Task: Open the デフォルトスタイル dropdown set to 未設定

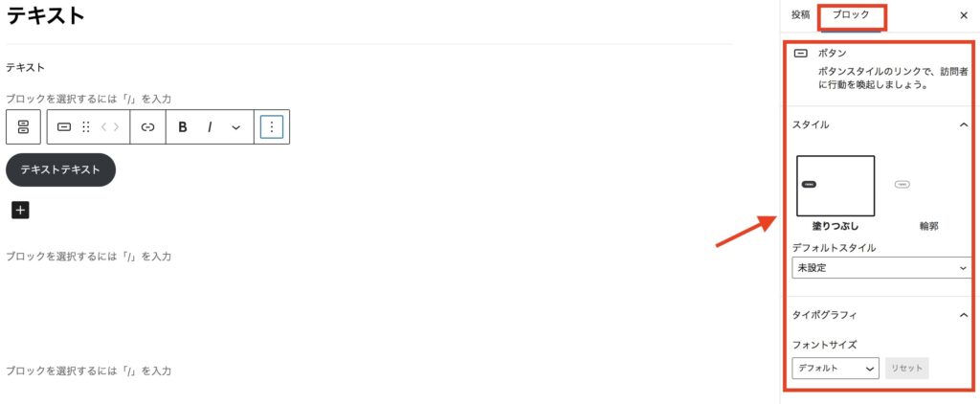Action: [881, 268]
